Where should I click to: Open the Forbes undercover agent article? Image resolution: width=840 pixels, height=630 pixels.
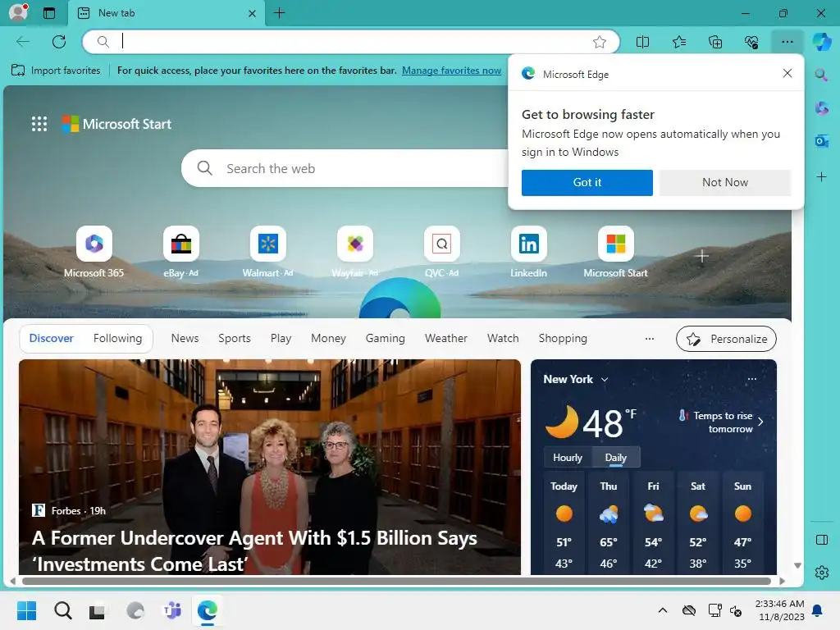pos(269,467)
